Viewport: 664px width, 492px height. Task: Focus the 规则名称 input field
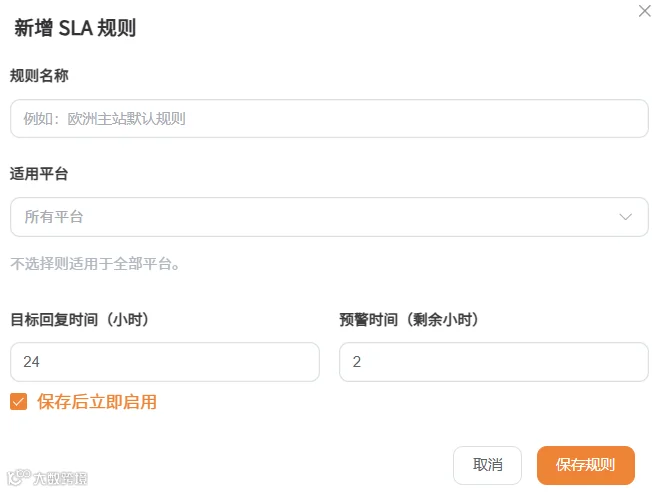329,119
